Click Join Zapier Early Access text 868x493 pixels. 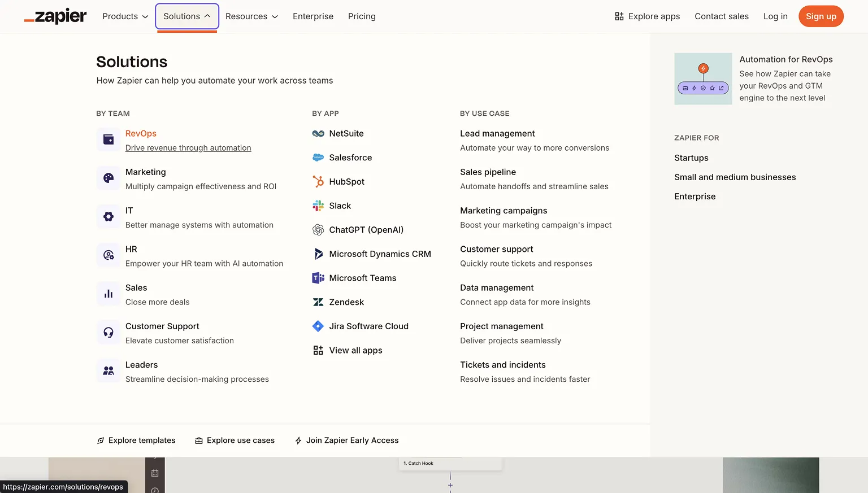pos(352,440)
